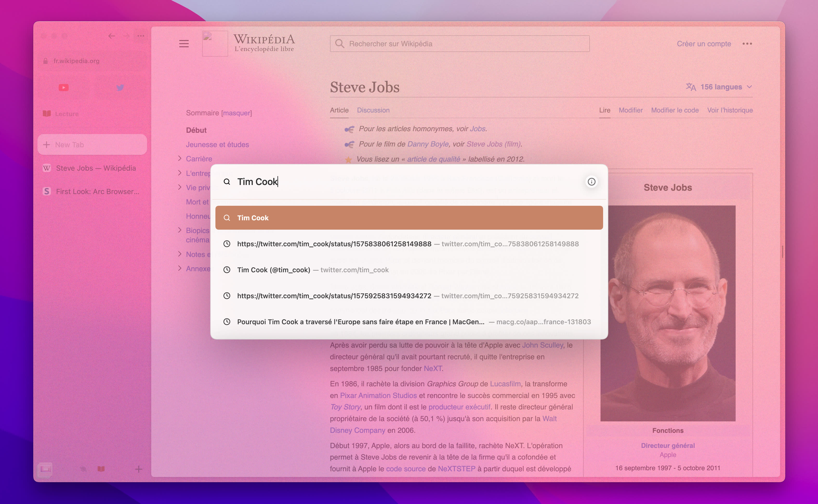Viewport: 818px width, 504px height.
Task: Open the pinned Twitter favorite
Action: [120, 88]
